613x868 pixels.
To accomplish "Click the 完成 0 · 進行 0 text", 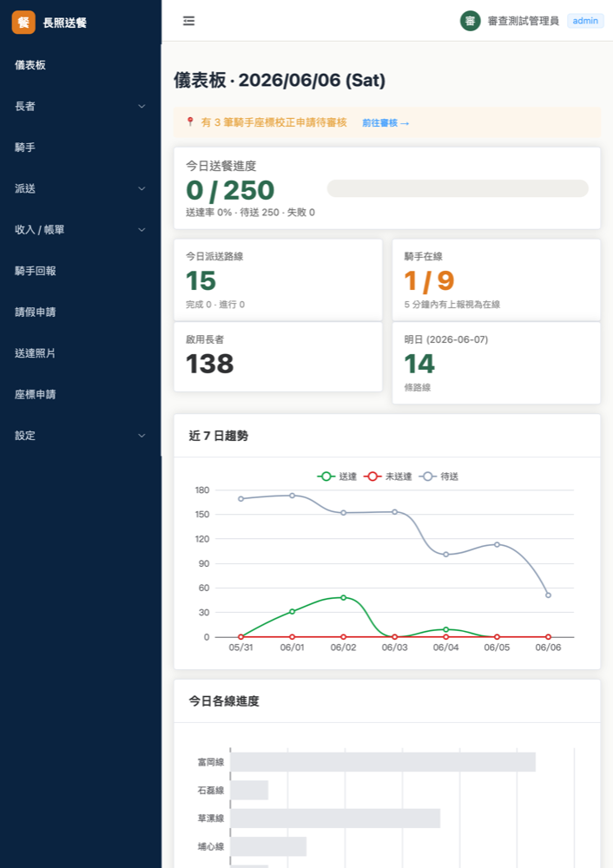I will (215, 305).
